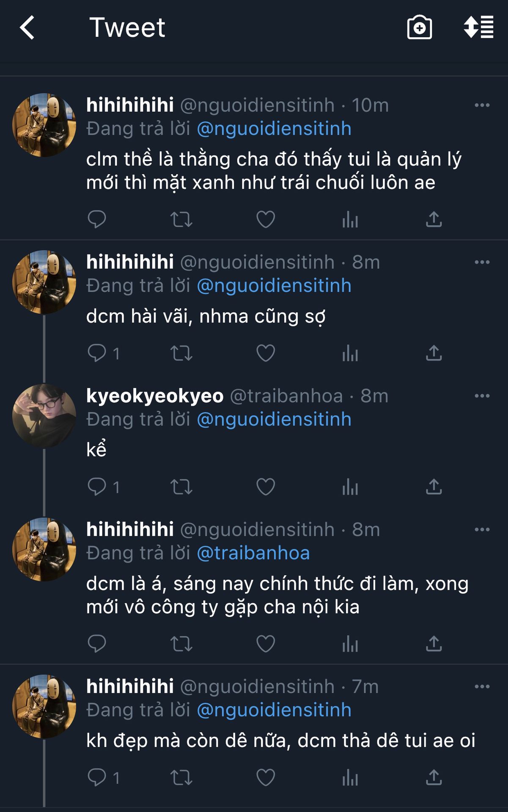508x812 pixels.
Task: Like the tweet that says 'kể'
Action: click(x=266, y=487)
